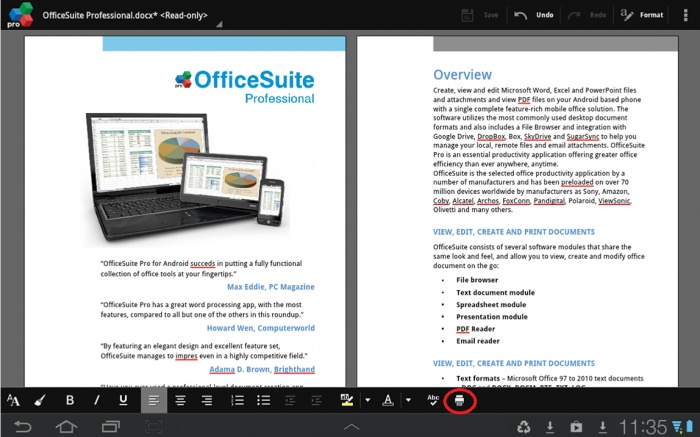Undo the last action

[533, 15]
